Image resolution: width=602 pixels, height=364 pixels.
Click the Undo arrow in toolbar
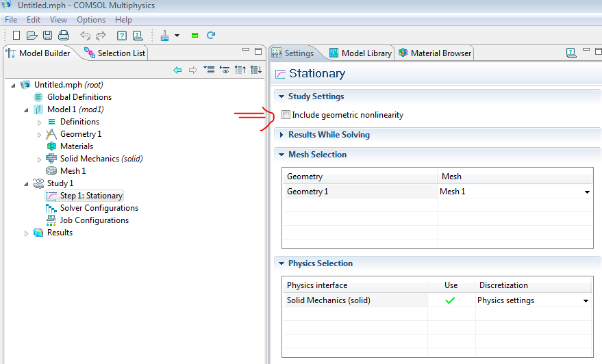click(85, 36)
